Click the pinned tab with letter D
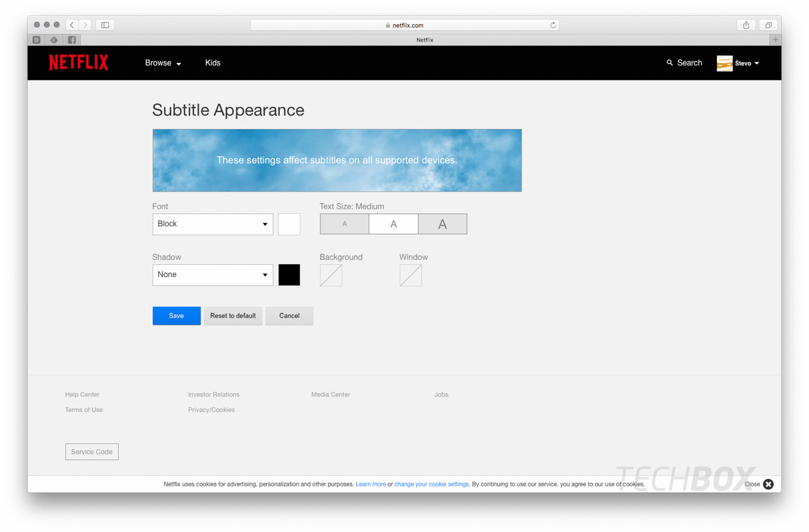 [37, 40]
